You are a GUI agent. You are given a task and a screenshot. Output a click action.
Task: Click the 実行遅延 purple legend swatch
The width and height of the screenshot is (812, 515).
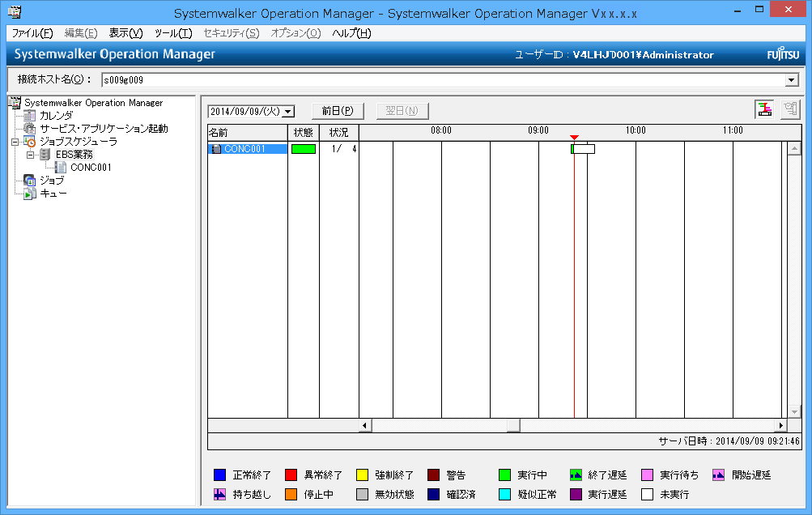coord(576,494)
